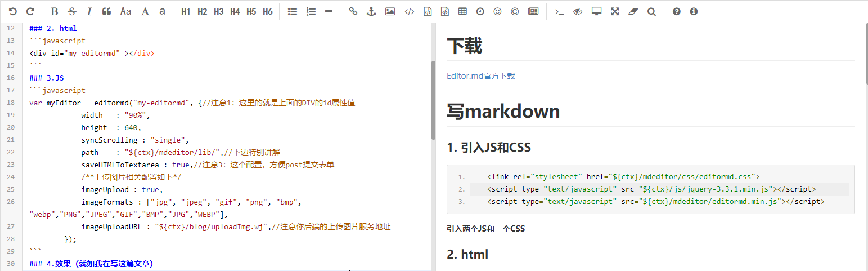Open the emoji picker
868x271 pixels.
point(497,11)
